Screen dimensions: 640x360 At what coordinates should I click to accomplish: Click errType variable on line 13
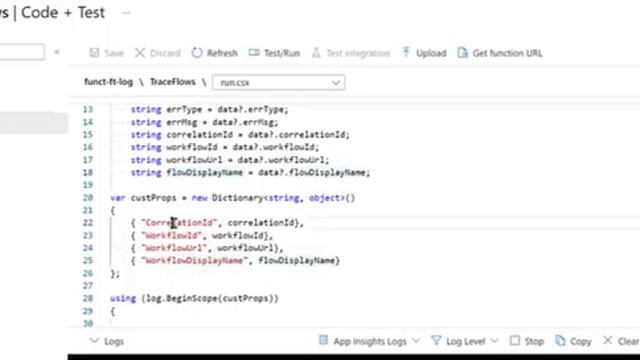pyautogui.click(x=184, y=109)
